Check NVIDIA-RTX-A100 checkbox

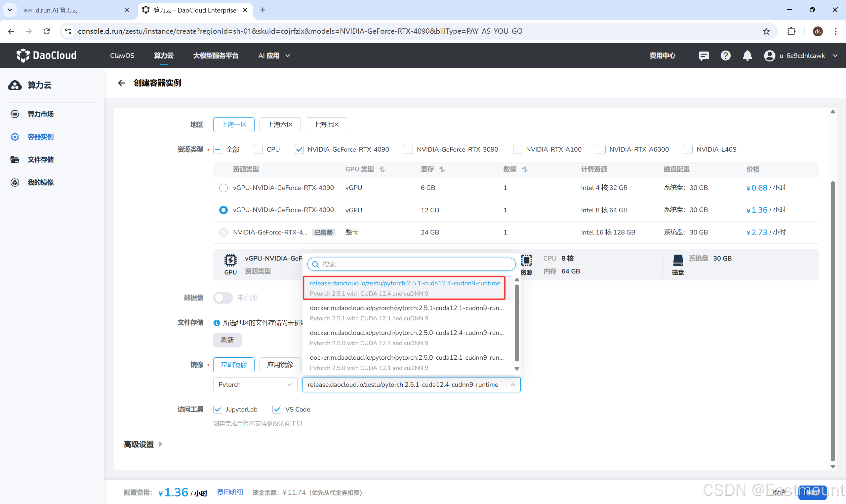coord(517,149)
